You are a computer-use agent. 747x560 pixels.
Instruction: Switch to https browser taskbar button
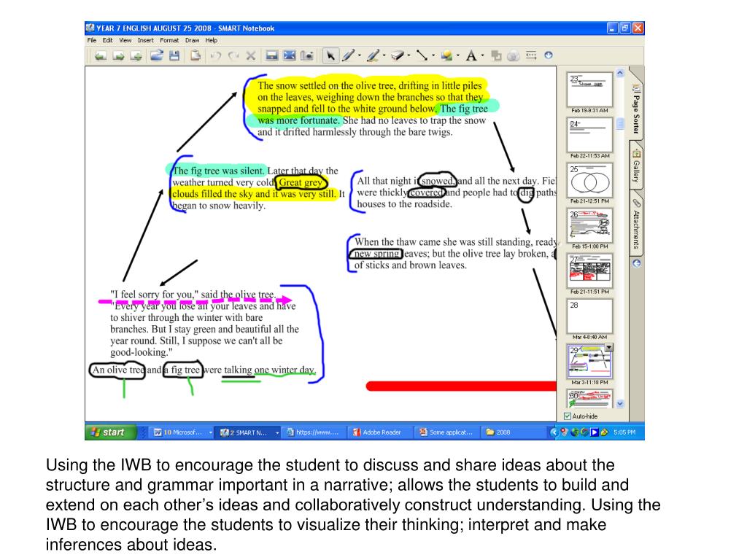click(x=314, y=432)
